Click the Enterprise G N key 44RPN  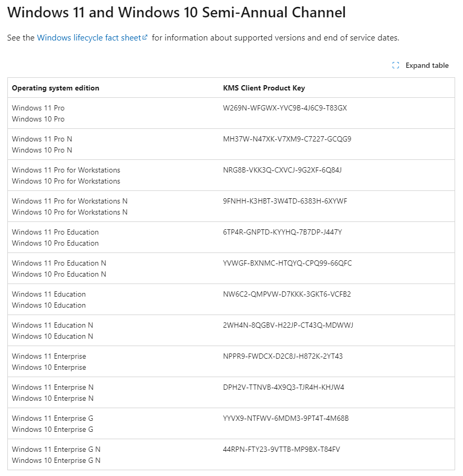(282, 449)
